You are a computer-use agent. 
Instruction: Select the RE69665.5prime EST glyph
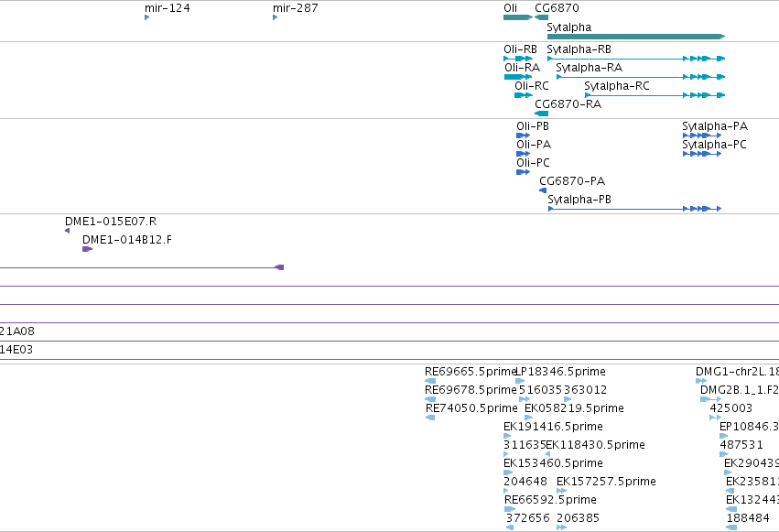tap(430, 381)
